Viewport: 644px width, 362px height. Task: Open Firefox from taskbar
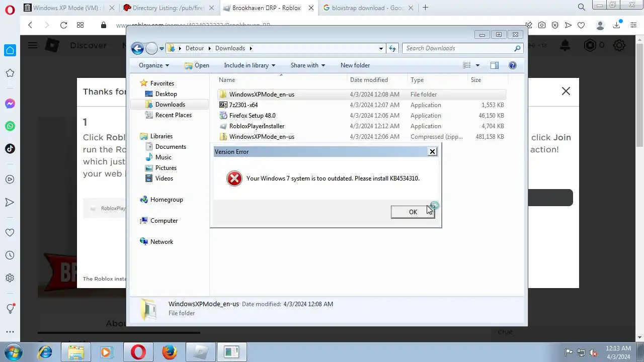[170, 352]
